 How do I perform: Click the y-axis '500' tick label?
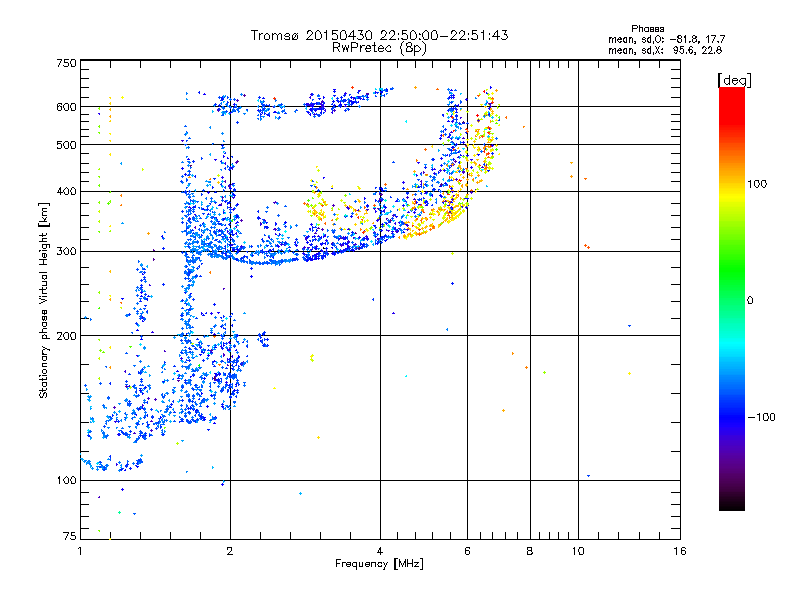tap(66, 145)
